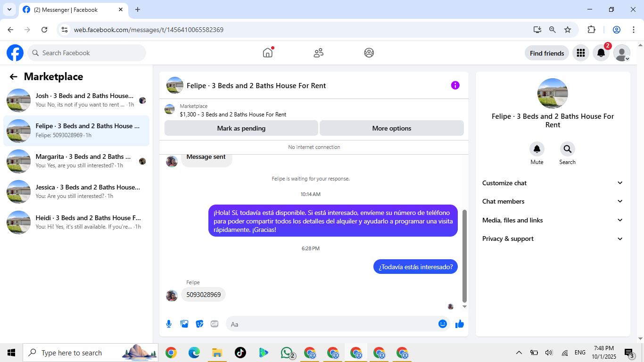Open the Windows notification center icon
The image size is (644, 362).
pyautogui.click(x=629, y=353)
